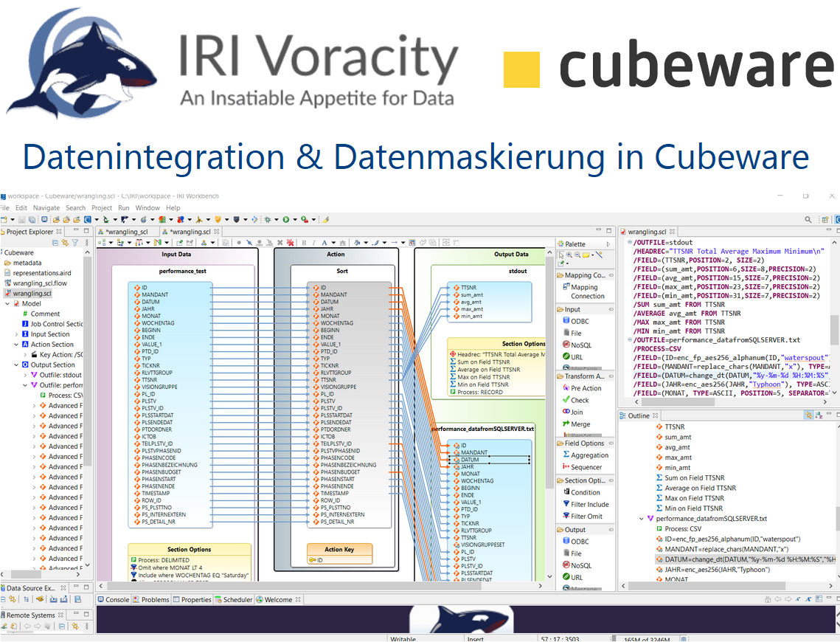The height and width of the screenshot is (642, 840).
Task: Switch to the Console tab
Action: (114, 600)
